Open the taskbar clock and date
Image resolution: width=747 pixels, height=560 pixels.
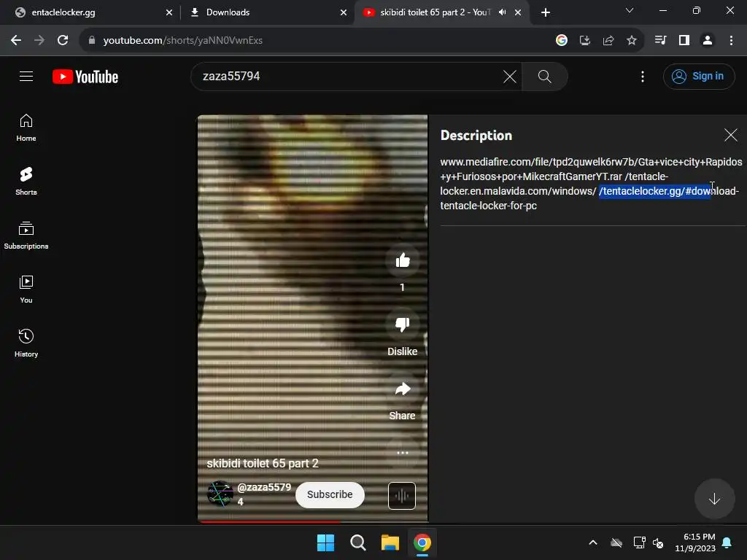click(x=695, y=542)
